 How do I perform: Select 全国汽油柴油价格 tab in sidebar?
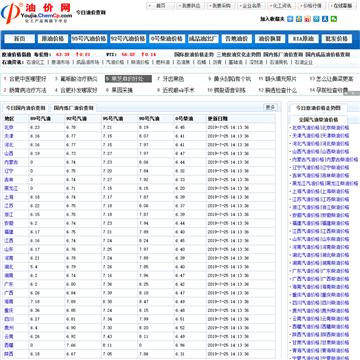(318, 119)
